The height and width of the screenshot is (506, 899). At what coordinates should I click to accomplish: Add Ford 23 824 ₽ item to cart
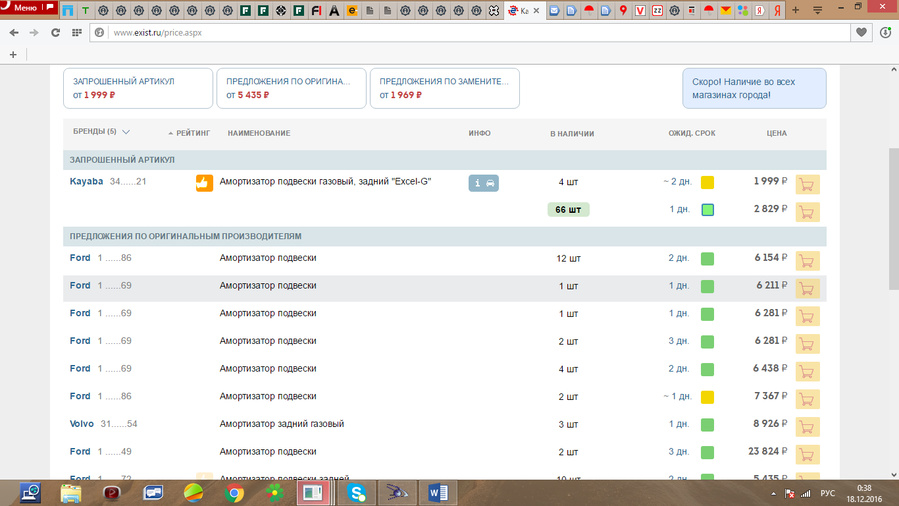tap(807, 454)
